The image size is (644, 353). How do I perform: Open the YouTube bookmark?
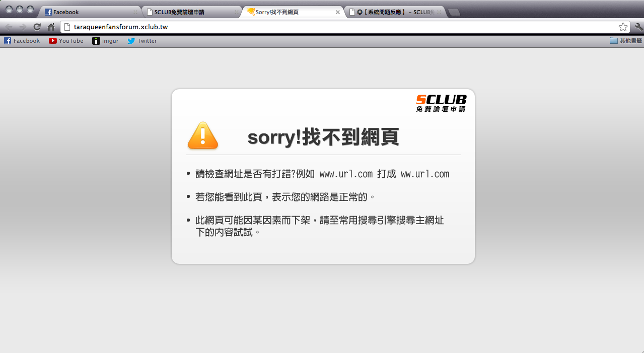click(66, 41)
